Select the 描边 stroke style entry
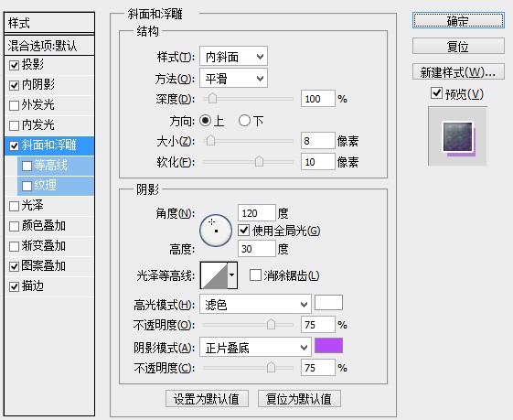The image size is (513, 420). click(49, 286)
